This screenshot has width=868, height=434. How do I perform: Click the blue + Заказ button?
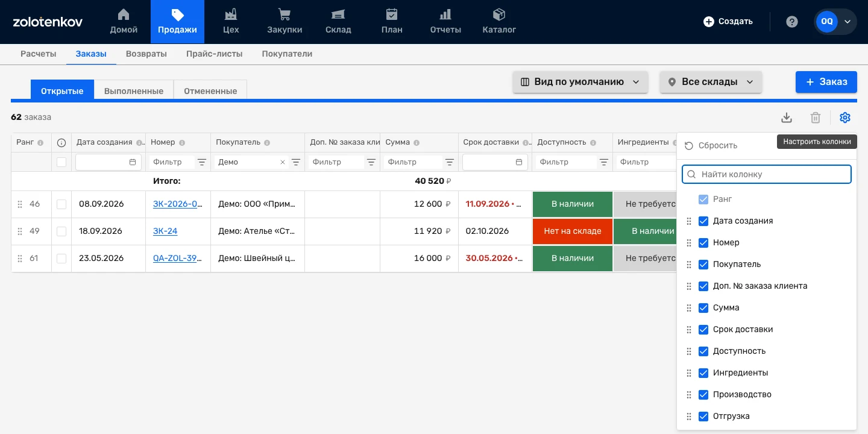pyautogui.click(x=826, y=82)
